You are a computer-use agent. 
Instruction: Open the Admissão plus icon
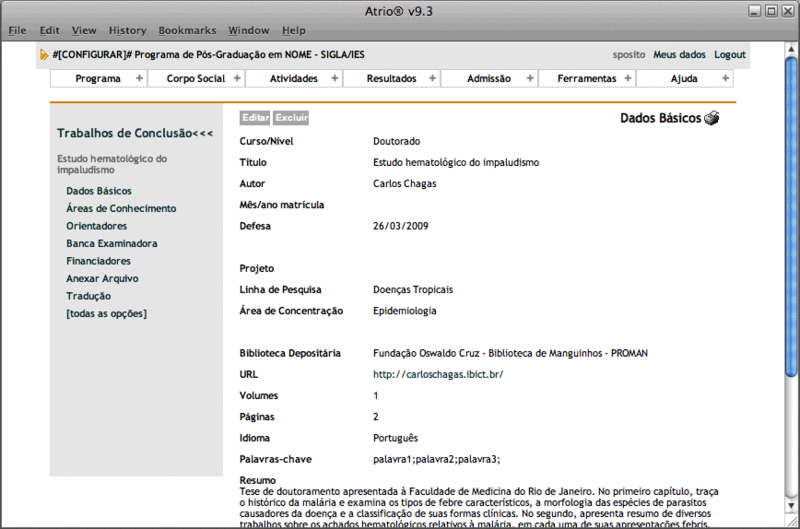[530, 78]
